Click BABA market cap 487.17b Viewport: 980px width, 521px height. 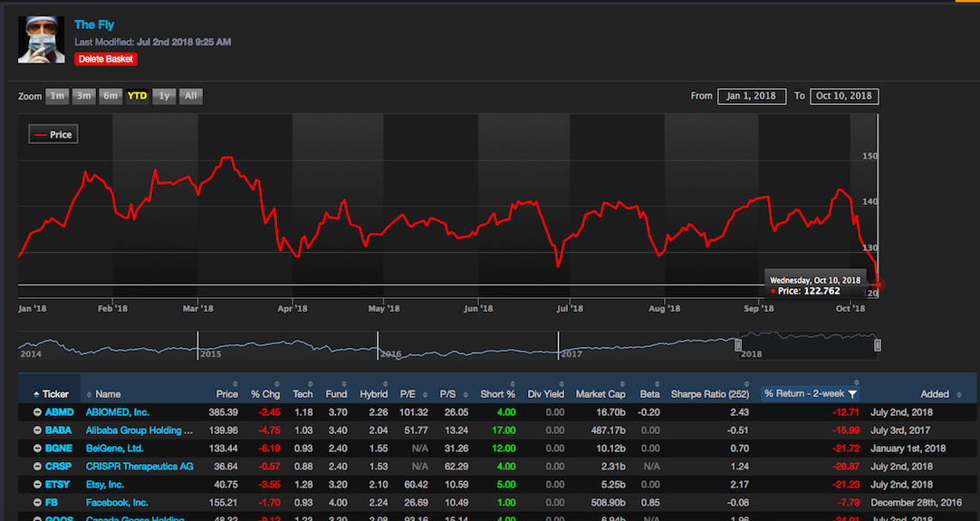[x=609, y=430]
